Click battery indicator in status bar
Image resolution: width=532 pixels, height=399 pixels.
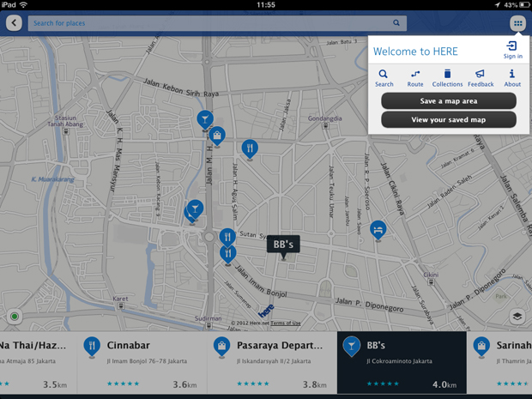tap(524, 5)
